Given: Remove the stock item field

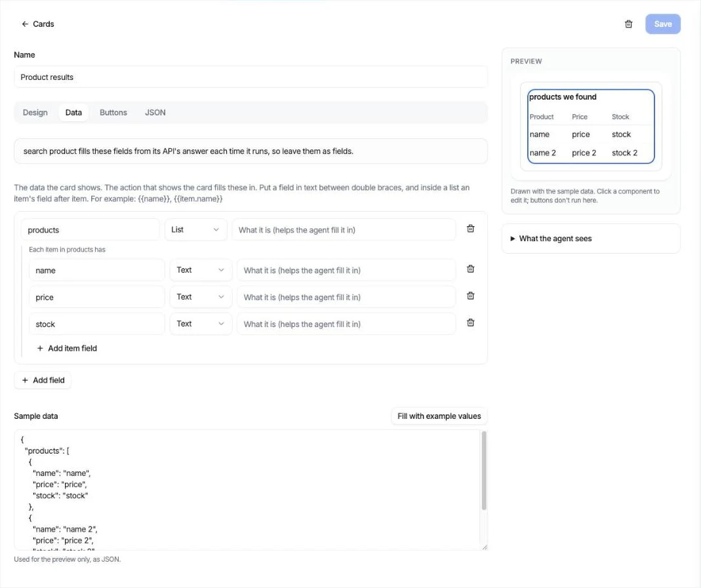Looking at the screenshot, I should click(470, 323).
